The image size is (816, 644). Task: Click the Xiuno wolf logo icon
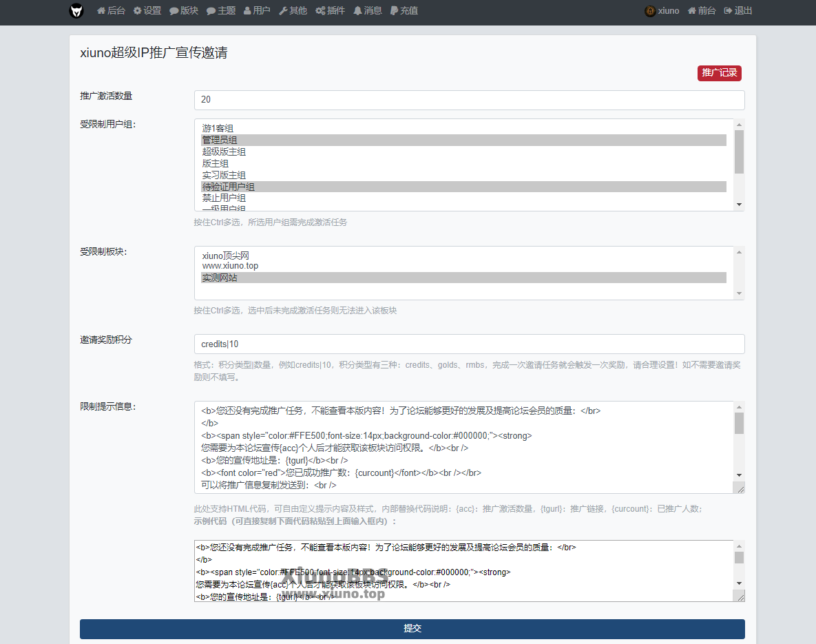point(76,11)
